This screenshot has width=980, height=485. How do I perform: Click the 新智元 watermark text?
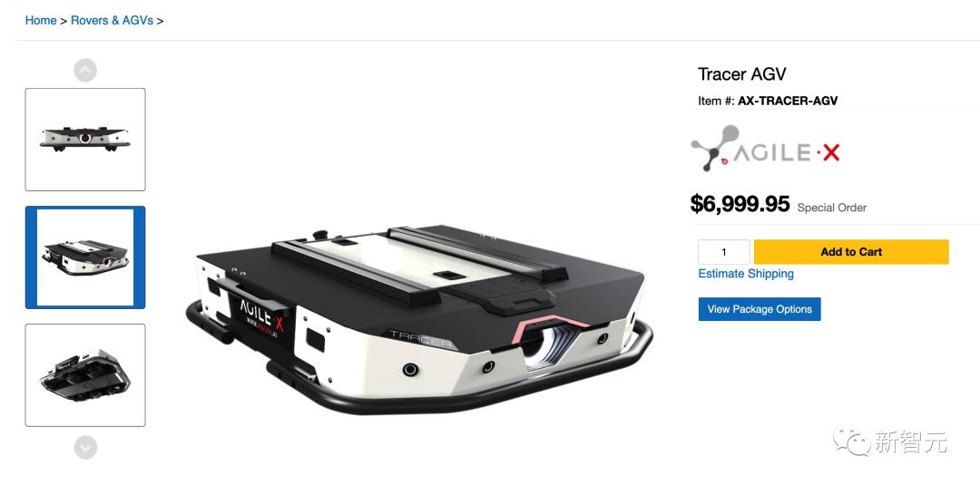click(911, 441)
